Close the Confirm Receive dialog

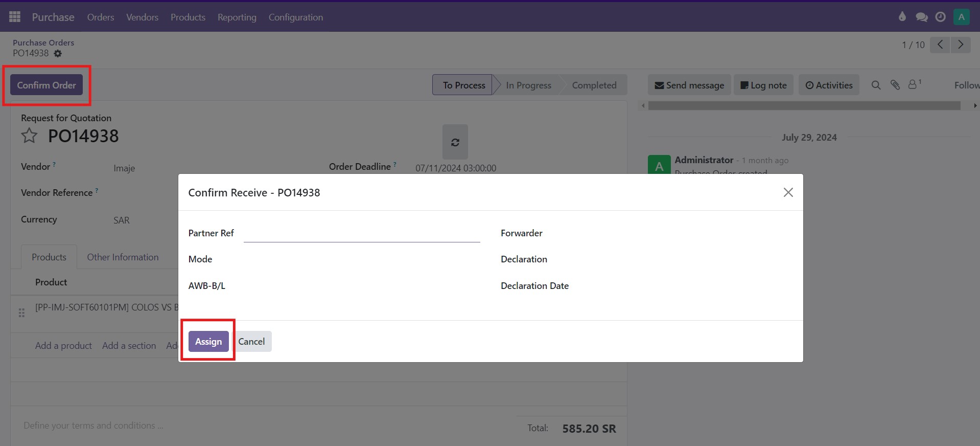[x=788, y=192]
